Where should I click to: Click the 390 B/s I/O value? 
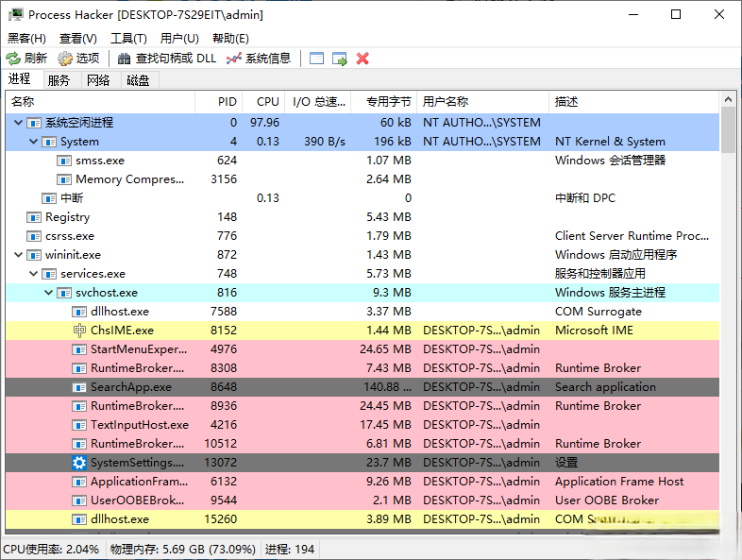click(325, 142)
